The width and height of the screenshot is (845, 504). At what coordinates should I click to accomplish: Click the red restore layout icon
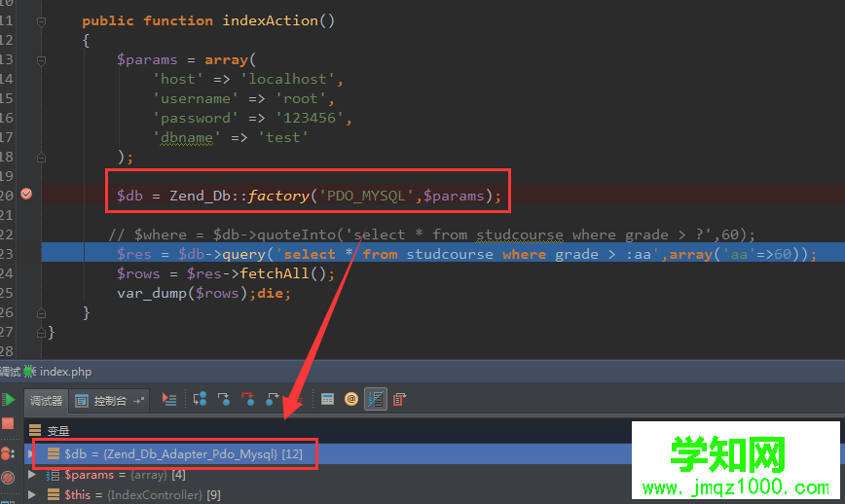[x=399, y=400]
